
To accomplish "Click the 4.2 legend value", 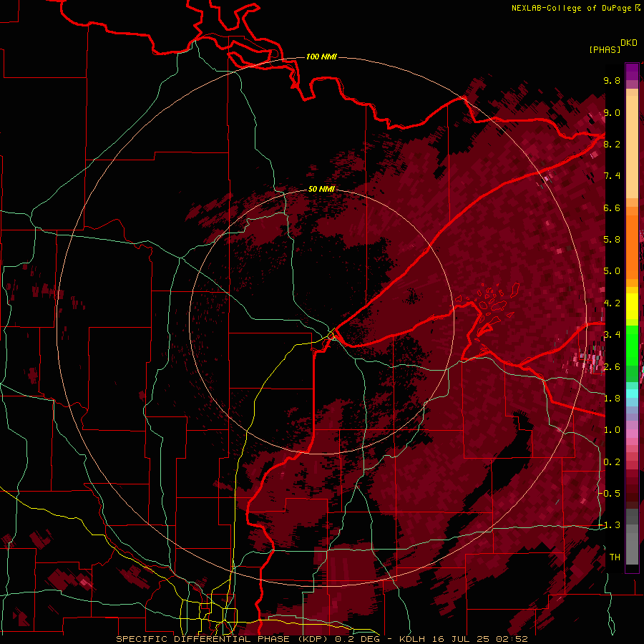I will (x=612, y=303).
